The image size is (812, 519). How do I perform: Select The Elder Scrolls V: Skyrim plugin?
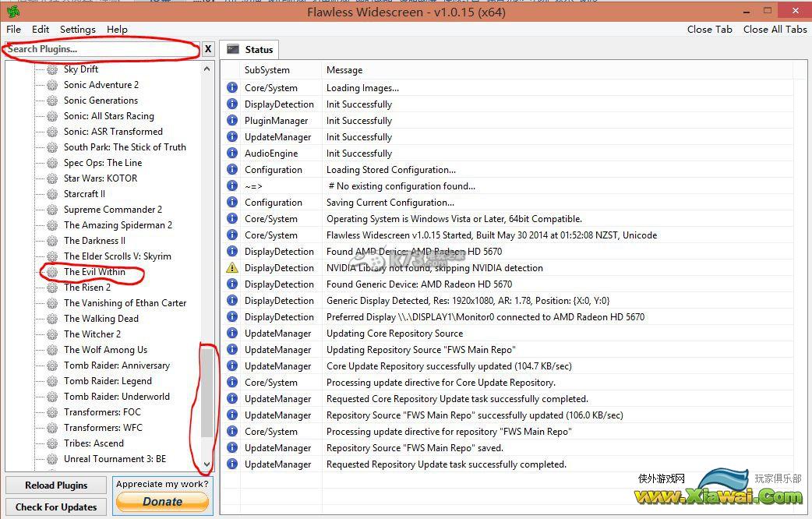[118, 256]
